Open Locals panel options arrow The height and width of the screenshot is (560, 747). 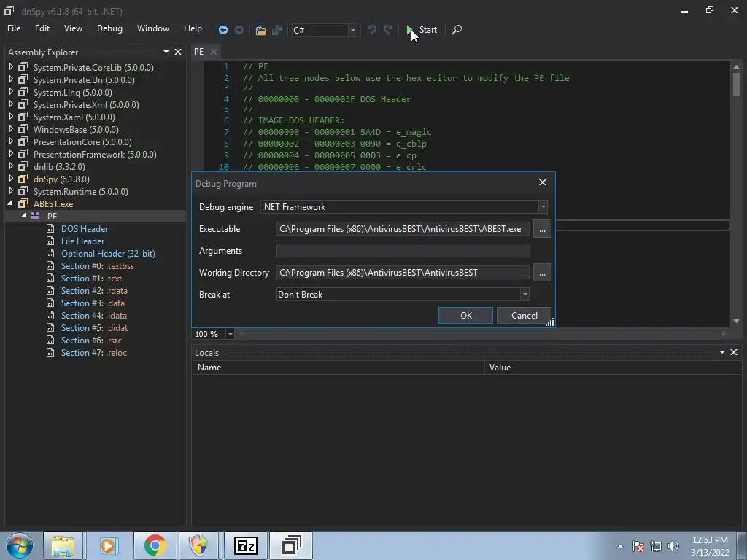[x=722, y=352]
